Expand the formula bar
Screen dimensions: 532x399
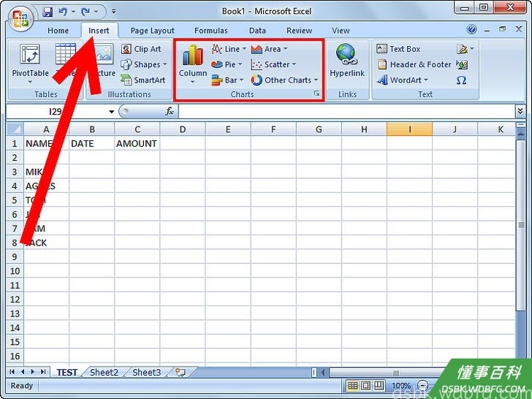pos(520,111)
